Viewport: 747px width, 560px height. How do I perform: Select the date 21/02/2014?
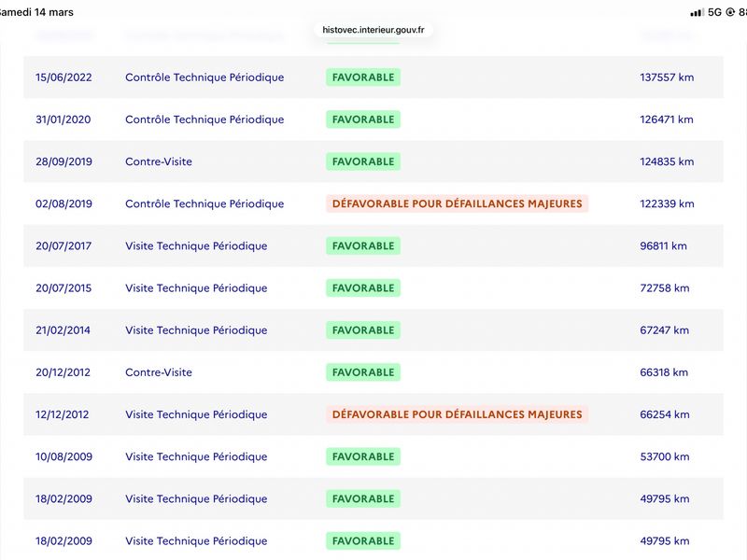click(63, 330)
